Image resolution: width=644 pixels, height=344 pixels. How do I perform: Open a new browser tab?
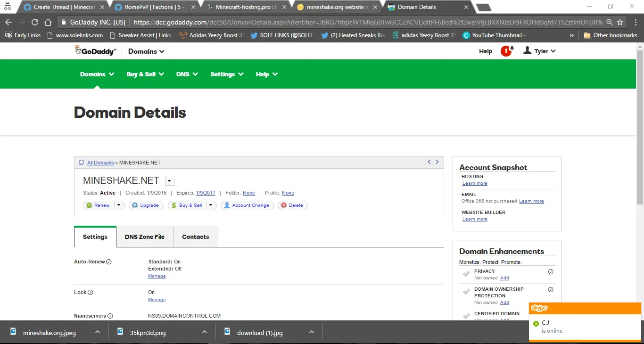tap(484, 7)
